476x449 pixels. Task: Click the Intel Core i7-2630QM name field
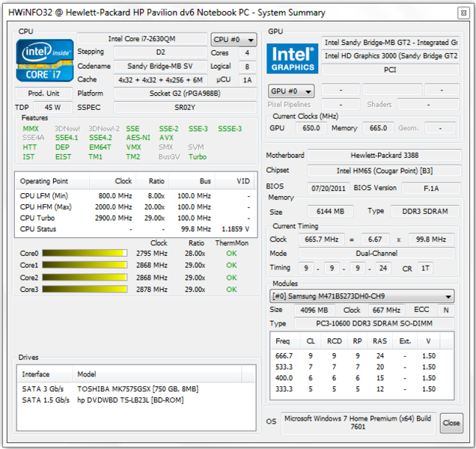tap(142, 39)
